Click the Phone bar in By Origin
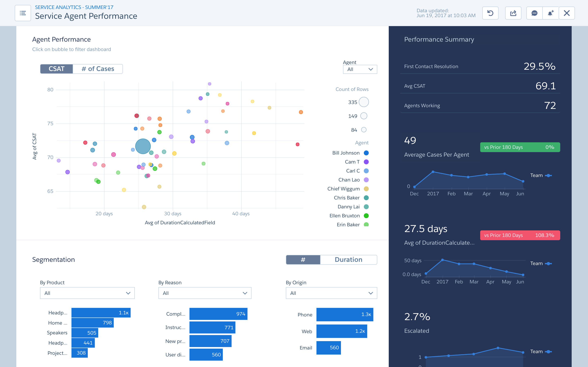 (x=345, y=315)
